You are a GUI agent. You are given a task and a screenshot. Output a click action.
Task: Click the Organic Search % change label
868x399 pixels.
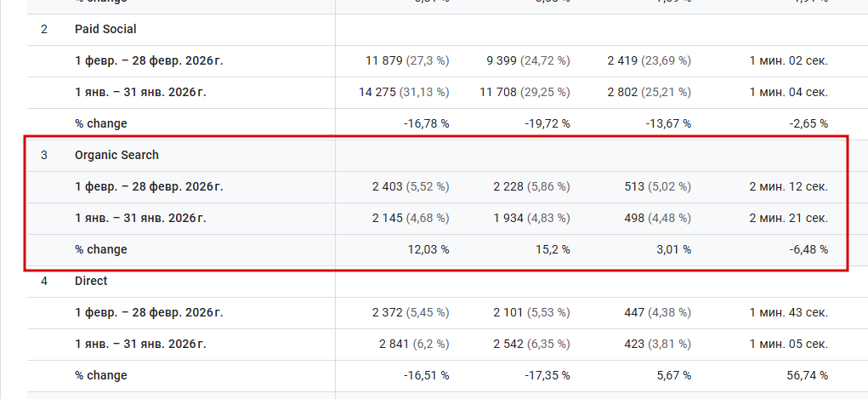[x=101, y=249]
